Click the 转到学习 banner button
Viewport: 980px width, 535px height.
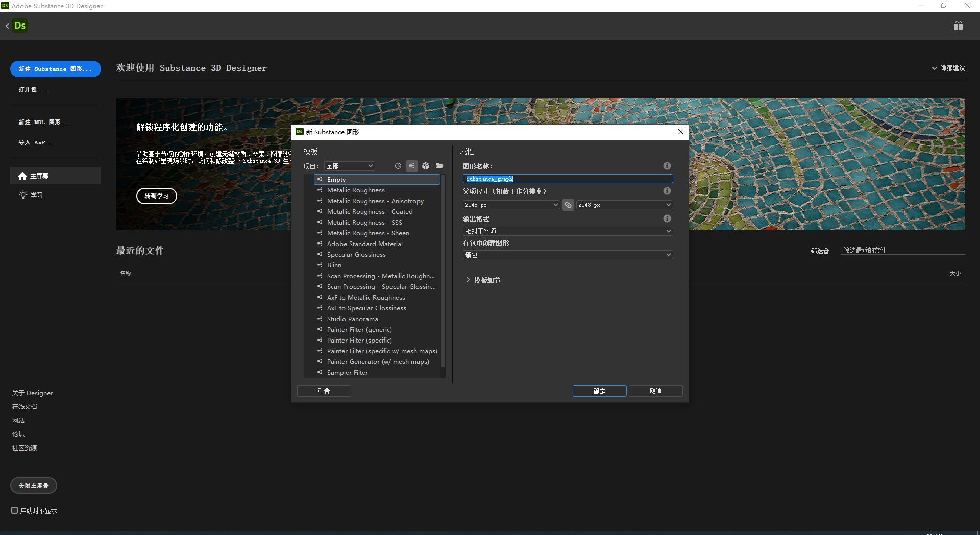(x=157, y=196)
